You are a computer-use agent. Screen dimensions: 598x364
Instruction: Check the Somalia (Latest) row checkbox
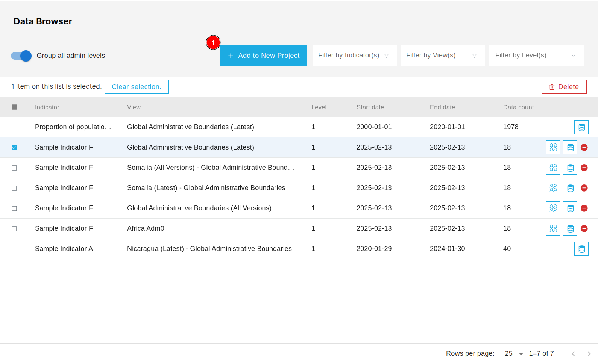[x=14, y=188]
